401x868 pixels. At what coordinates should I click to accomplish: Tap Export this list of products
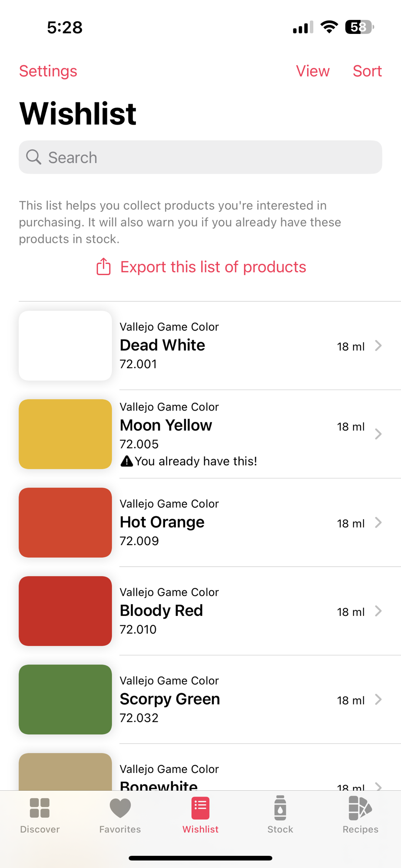[x=213, y=267]
